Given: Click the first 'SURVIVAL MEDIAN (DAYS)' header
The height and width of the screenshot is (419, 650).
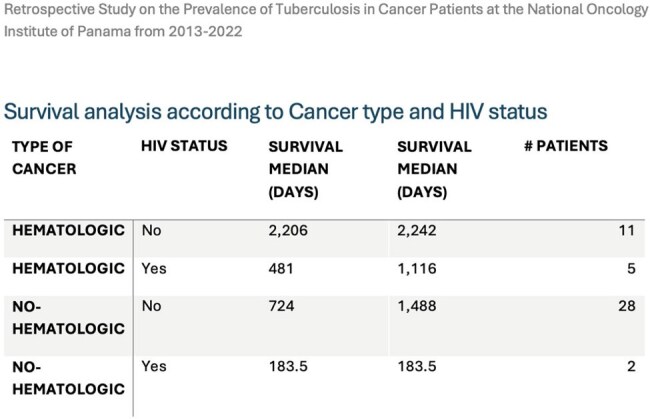Looking at the screenshot, I should (x=306, y=169).
